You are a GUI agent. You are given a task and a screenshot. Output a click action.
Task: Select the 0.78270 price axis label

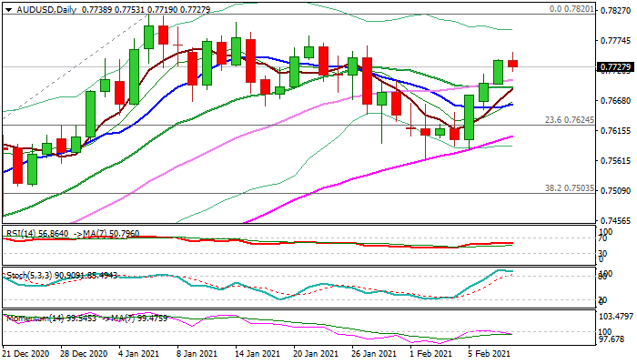click(x=615, y=10)
